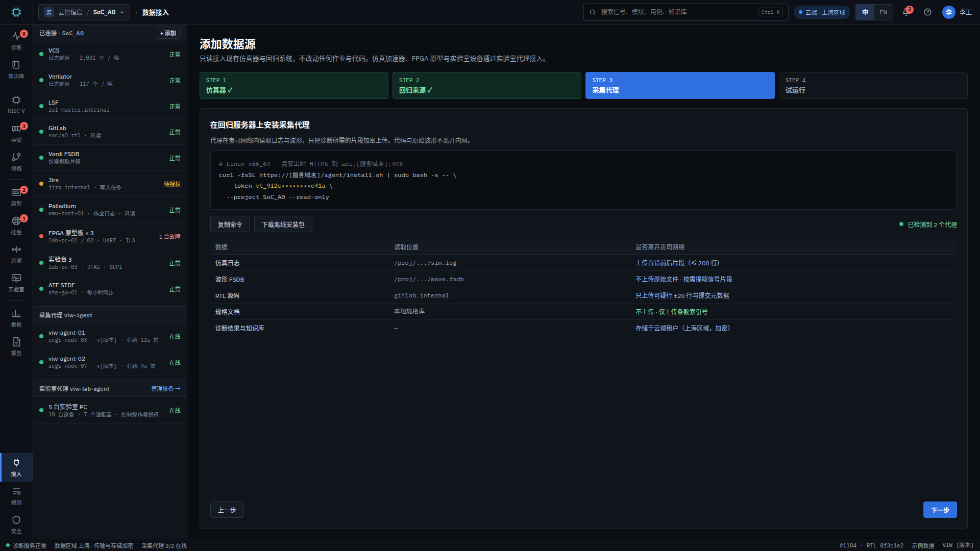Open the 管理设备 link

click(x=166, y=389)
